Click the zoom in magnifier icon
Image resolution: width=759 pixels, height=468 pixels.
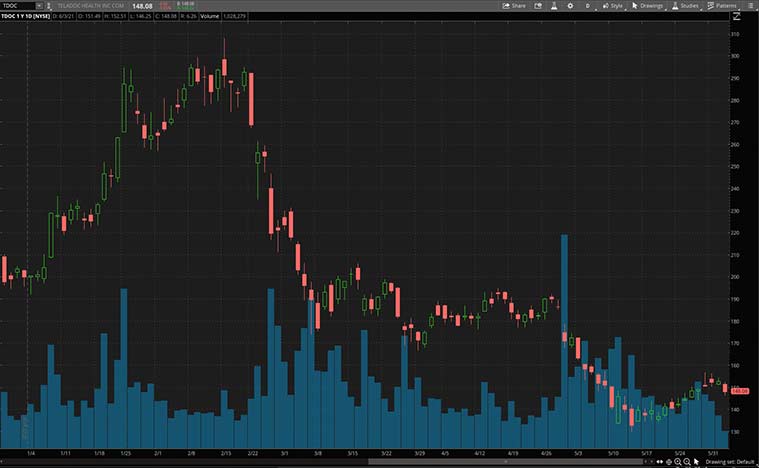(x=677, y=461)
